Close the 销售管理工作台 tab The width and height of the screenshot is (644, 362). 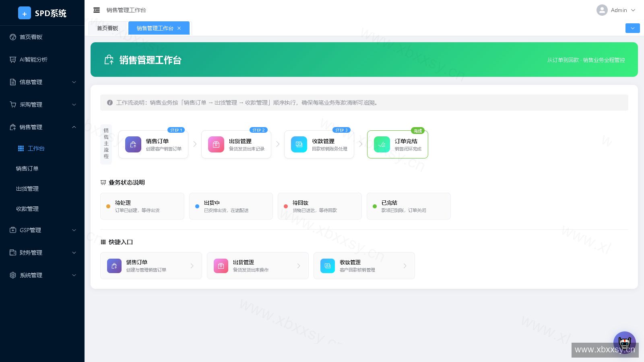point(179,28)
